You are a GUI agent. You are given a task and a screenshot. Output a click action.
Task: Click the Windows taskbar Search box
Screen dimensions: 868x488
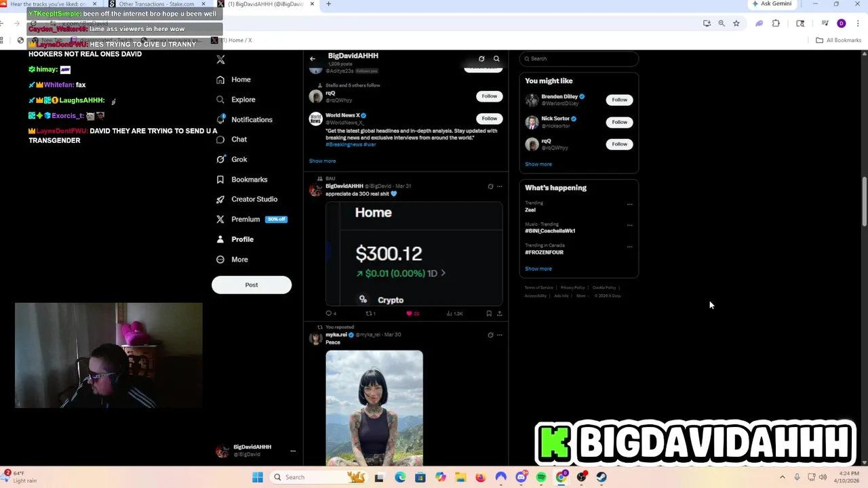coord(319,477)
